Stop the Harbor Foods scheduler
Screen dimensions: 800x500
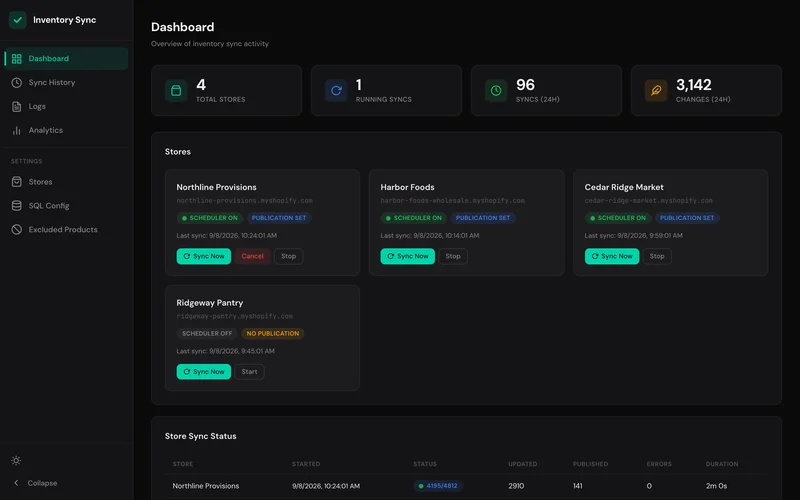click(x=453, y=256)
